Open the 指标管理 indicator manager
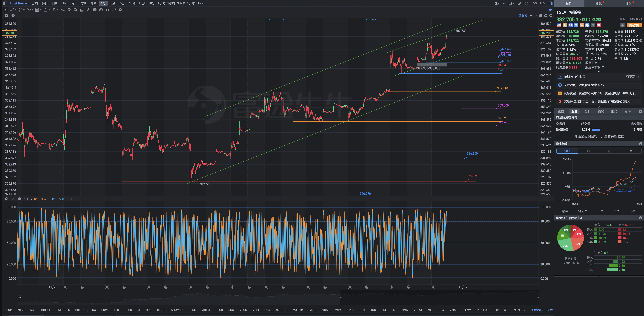 pyautogui.click(x=536, y=310)
